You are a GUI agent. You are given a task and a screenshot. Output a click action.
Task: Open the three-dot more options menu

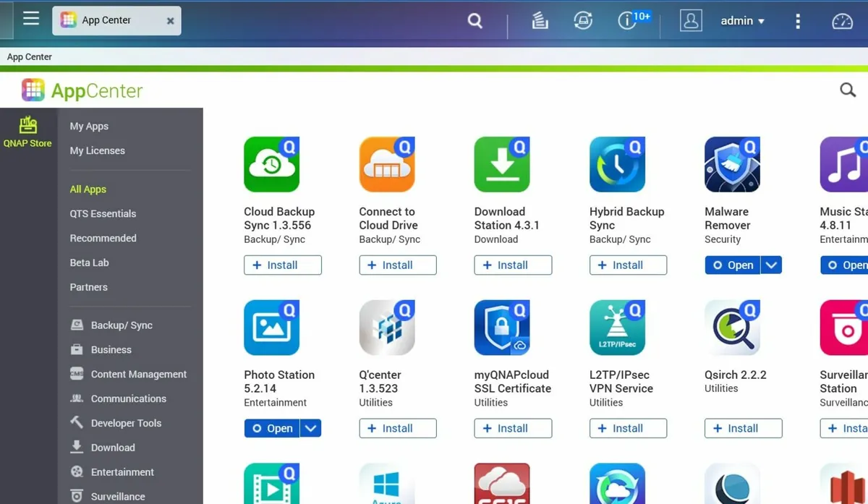coord(798,21)
